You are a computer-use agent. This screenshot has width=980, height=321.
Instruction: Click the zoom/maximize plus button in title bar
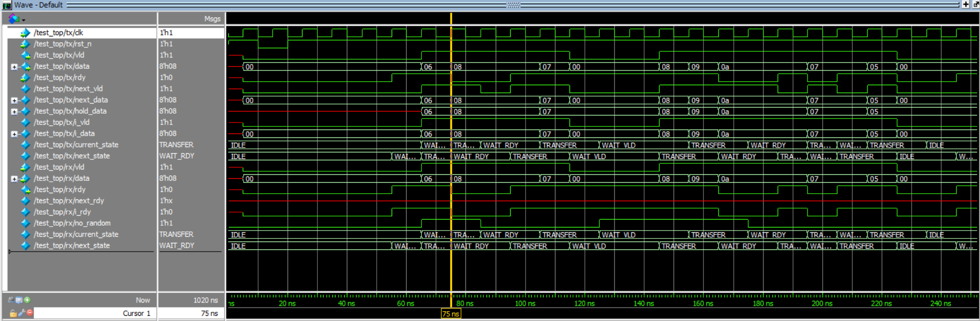[966, 4]
